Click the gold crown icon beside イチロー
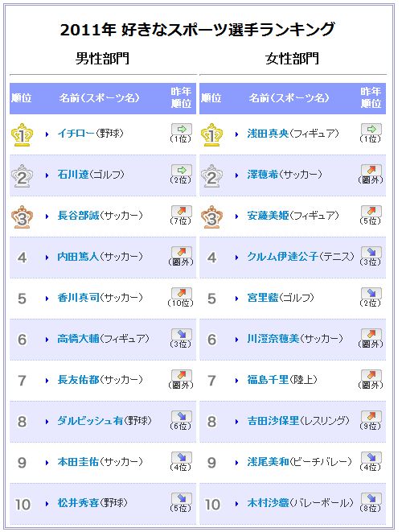Viewport: 402px width, 532px height. pyautogui.click(x=22, y=134)
